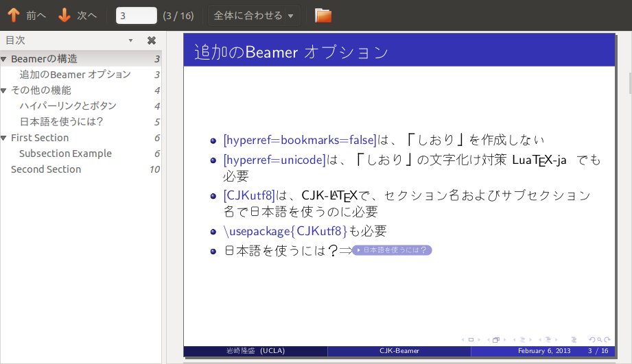Screen dimensions: 632x364
Task: Open the 全体に合わせる zoom dropdown
Action: click(253, 15)
